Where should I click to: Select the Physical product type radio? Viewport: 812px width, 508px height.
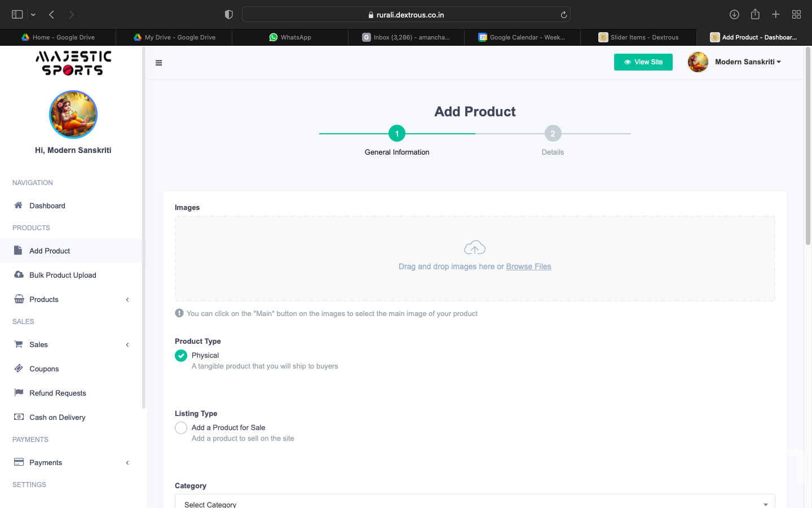(181, 356)
